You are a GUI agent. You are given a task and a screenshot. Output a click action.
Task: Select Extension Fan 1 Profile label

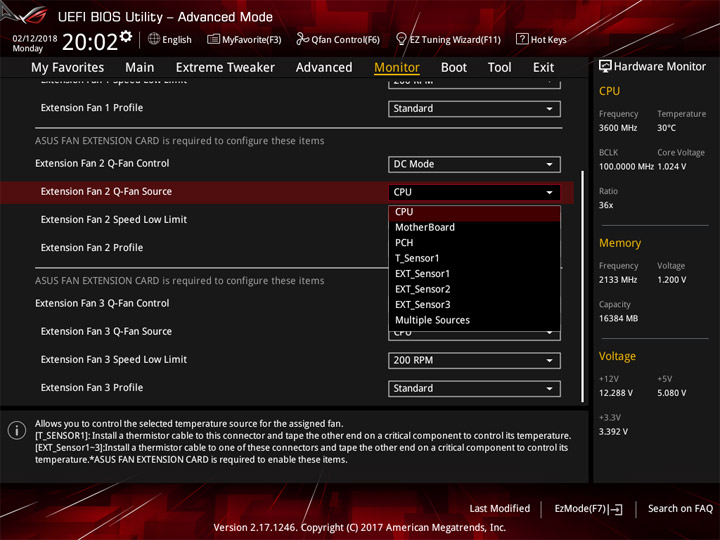[92, 108]
